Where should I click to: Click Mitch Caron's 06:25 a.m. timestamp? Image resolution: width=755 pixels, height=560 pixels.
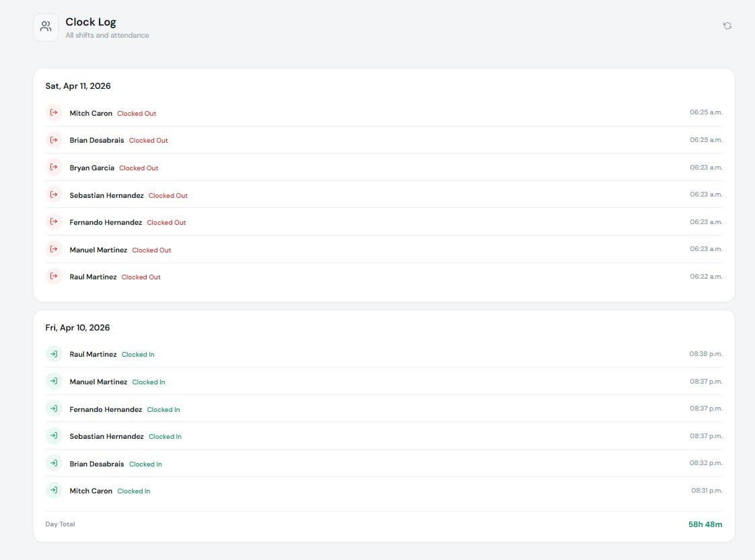[x=706, y=112]
